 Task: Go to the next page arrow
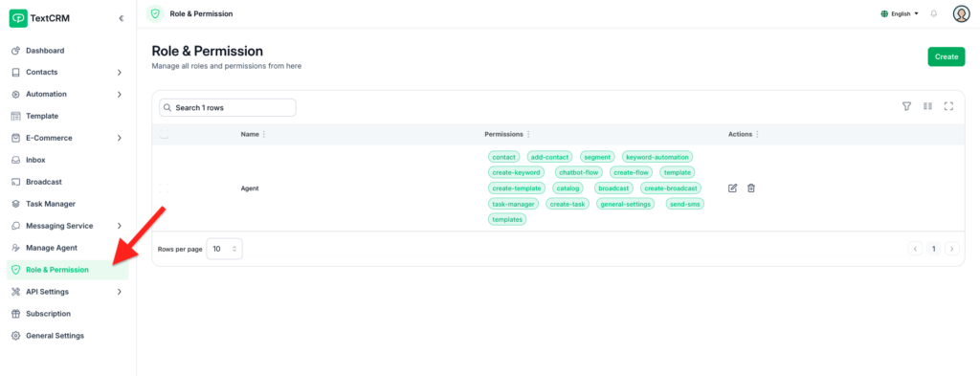[952, 249]
